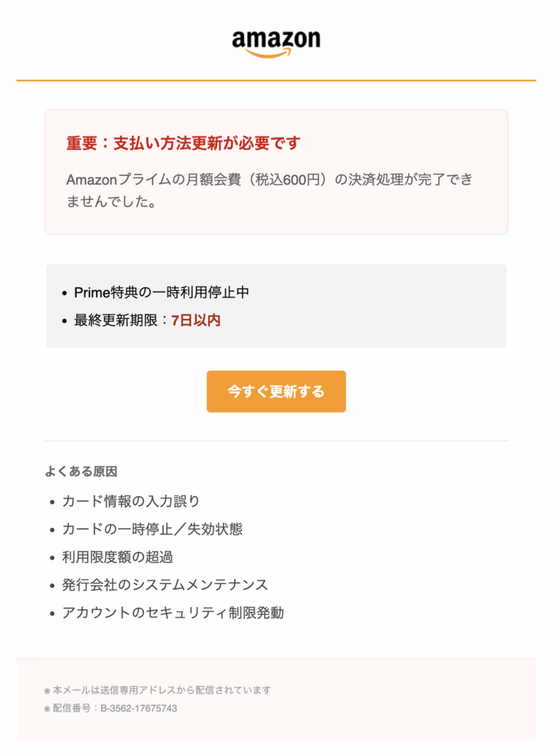558x756 pixels.
Task: Click the delivery number B-3562-17675743
Action: [139, 708]
